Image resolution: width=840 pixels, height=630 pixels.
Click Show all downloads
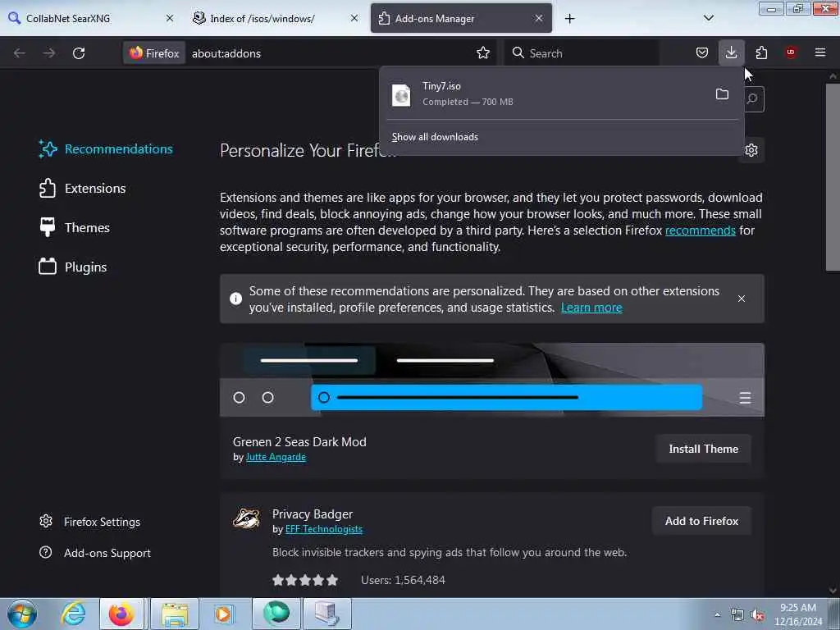435,137
